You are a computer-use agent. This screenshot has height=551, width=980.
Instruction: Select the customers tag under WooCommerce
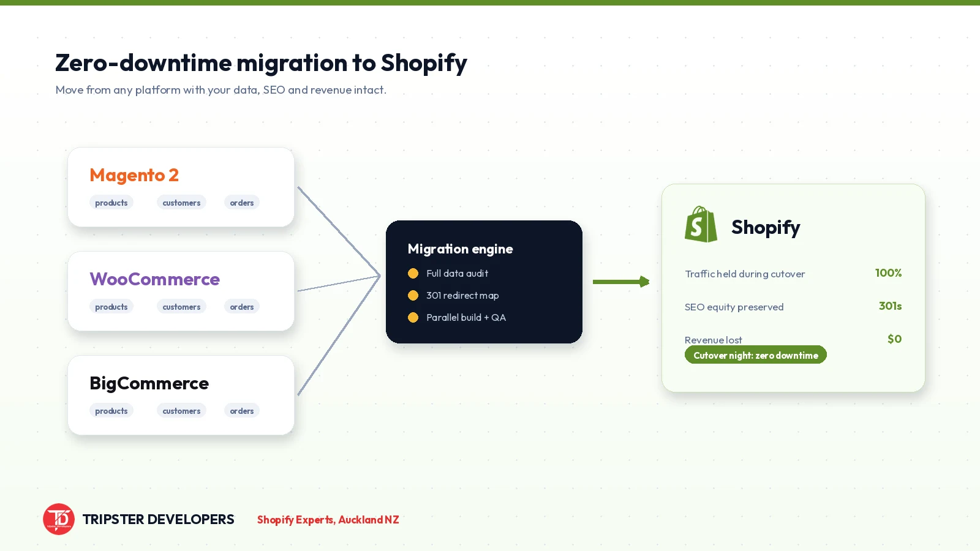click(181, 307)
